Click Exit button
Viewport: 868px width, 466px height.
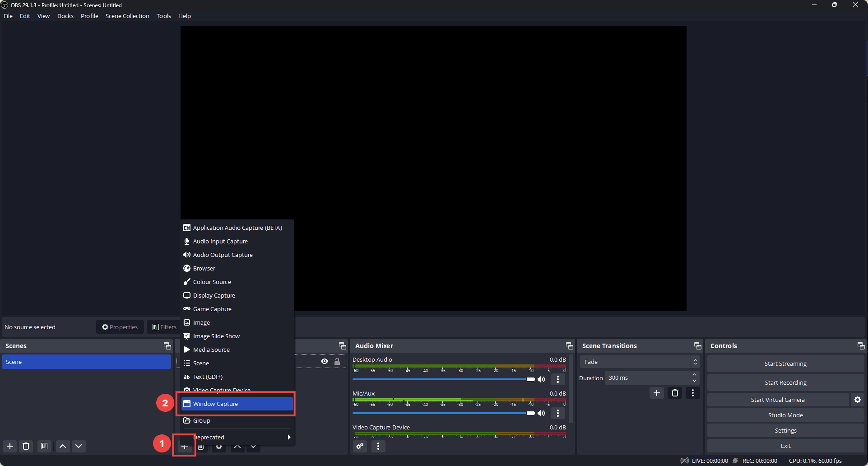point(785,446)
